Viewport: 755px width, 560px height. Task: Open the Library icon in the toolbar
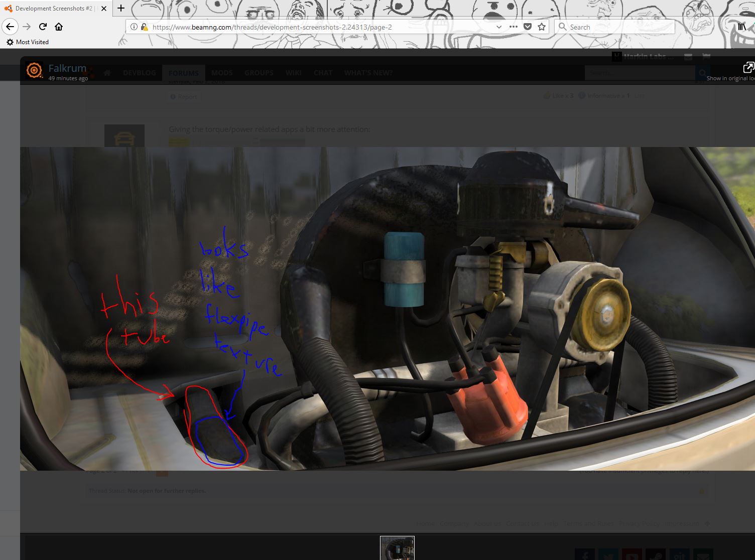(x=742, y=27)
